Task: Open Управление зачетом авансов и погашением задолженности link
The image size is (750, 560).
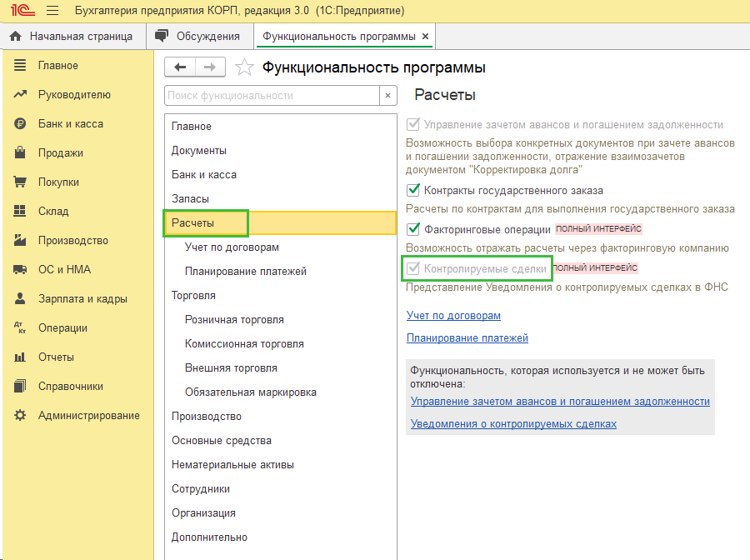Action: (x=560, y=402)
